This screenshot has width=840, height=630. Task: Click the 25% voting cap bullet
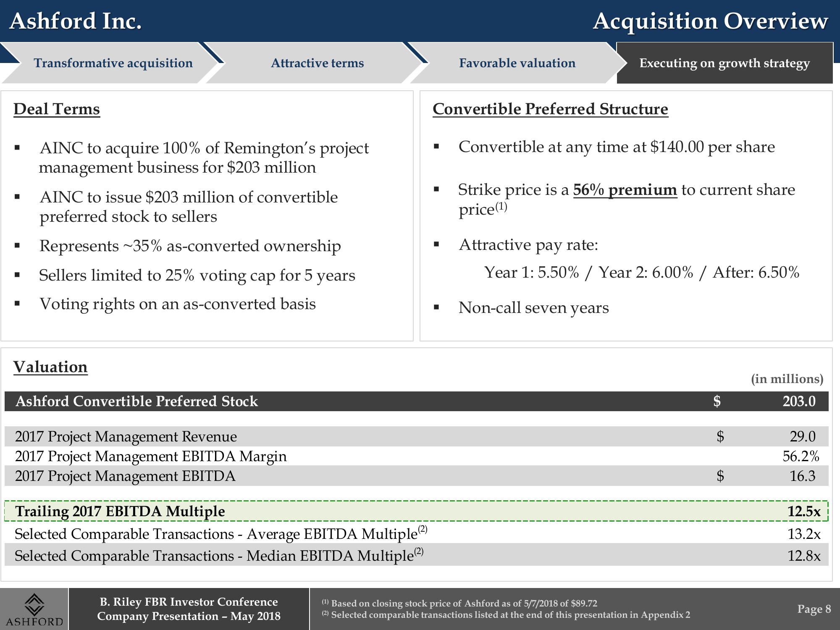click(197, 276)
